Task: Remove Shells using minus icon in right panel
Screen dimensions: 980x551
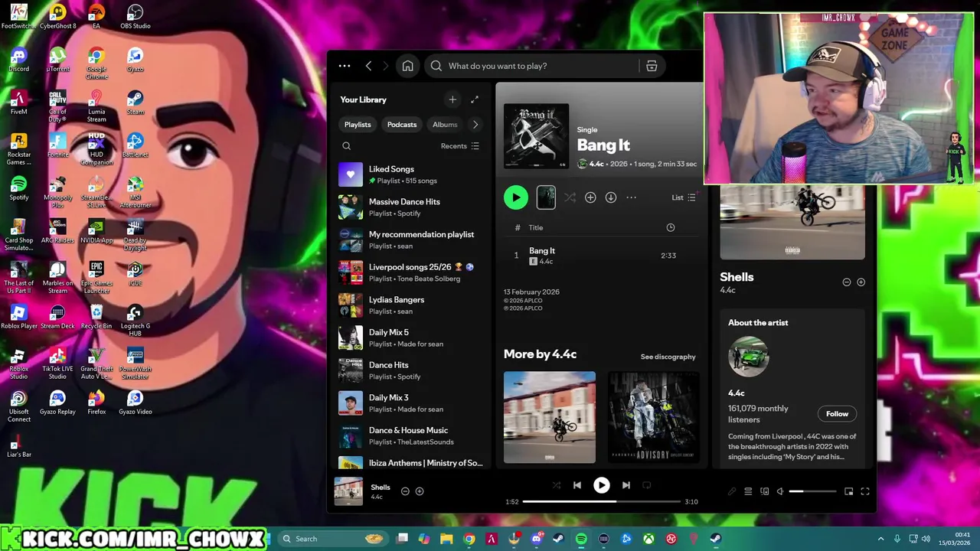Action: [x=847, y=282]
